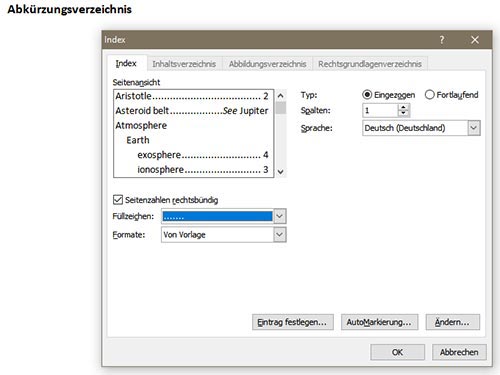Close the Index dialog with X
Screen dimensions: 500x375
pos(475,40)
